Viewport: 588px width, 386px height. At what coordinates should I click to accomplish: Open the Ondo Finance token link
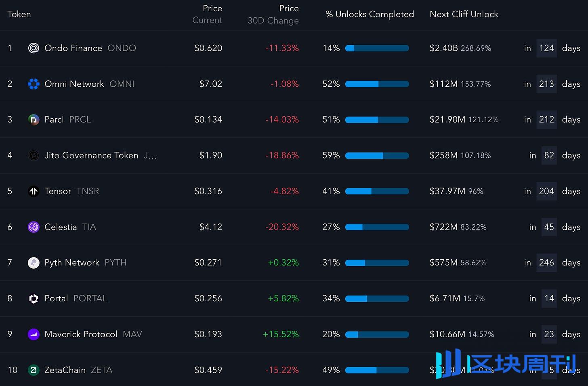pos(90,48)
